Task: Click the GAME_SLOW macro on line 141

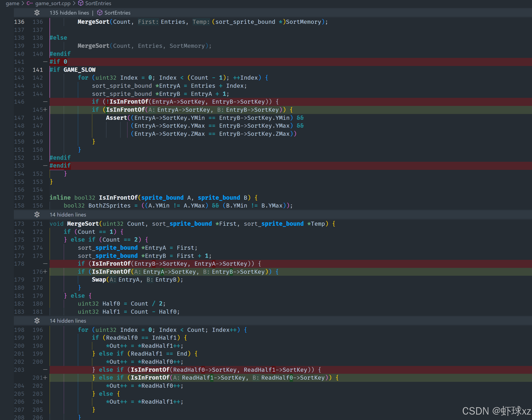Action: [79, 70]
